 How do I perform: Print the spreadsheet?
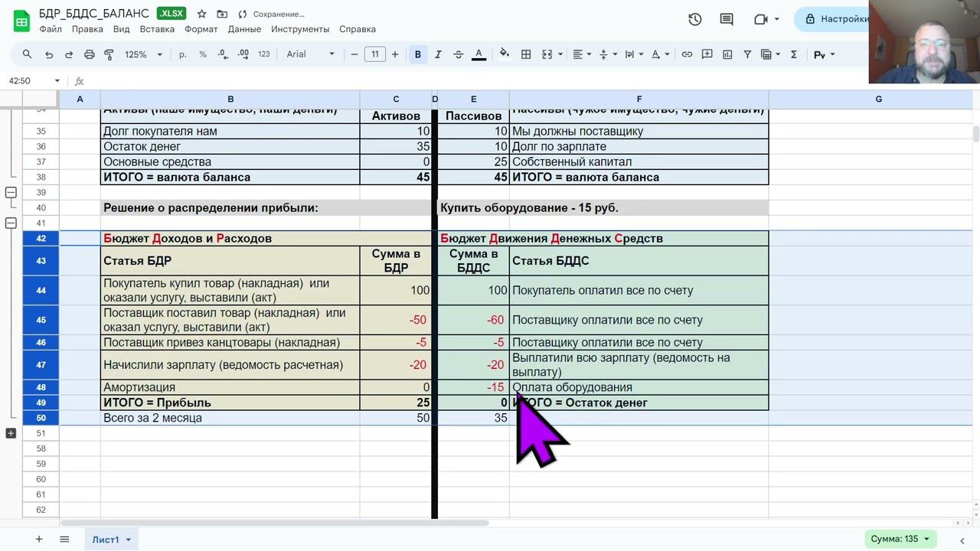[x=90, y=54]
